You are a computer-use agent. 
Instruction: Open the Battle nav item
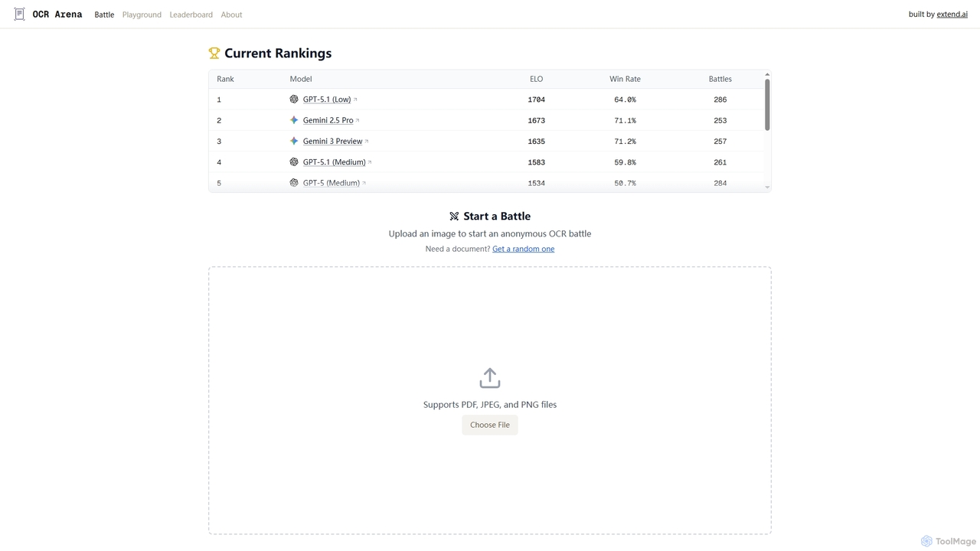[104, 15]
